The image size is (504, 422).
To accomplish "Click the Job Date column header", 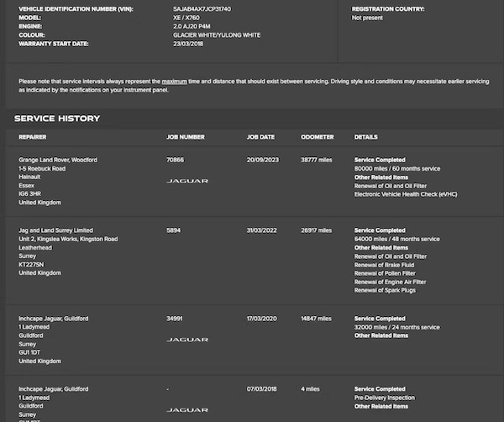I will 260,137.
